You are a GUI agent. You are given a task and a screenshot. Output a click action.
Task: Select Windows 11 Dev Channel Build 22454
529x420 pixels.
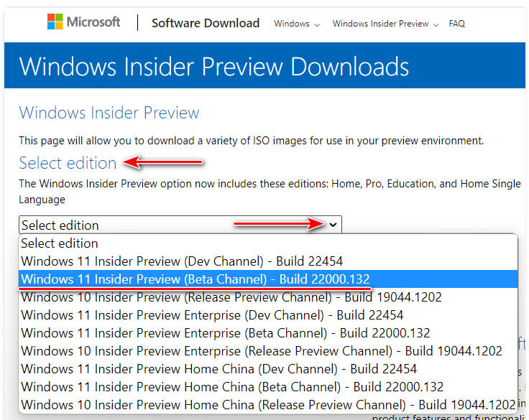(268, 261)
